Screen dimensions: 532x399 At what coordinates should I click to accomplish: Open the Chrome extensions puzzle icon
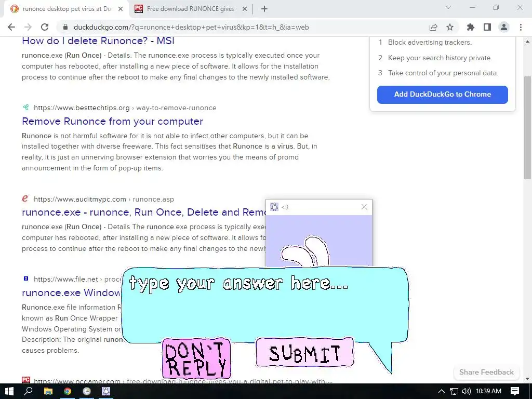(x=470, y=27)
